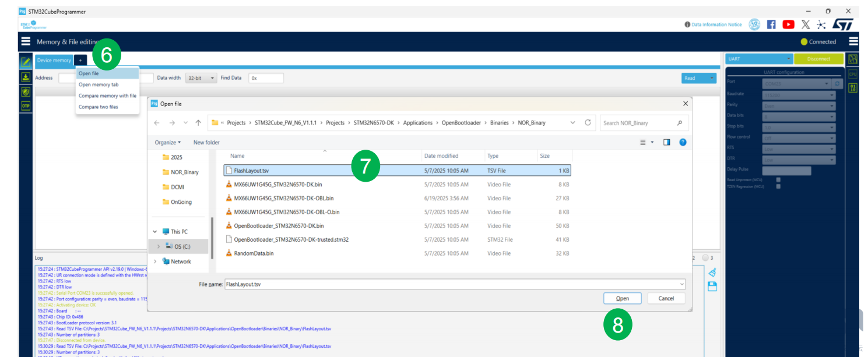Clear the log with the broom icon

712,273
